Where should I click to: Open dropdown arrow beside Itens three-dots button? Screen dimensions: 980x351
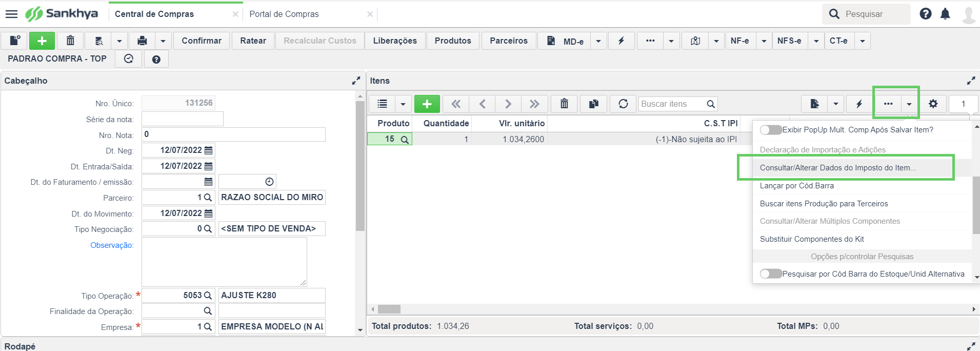click(x=909, y=104)
